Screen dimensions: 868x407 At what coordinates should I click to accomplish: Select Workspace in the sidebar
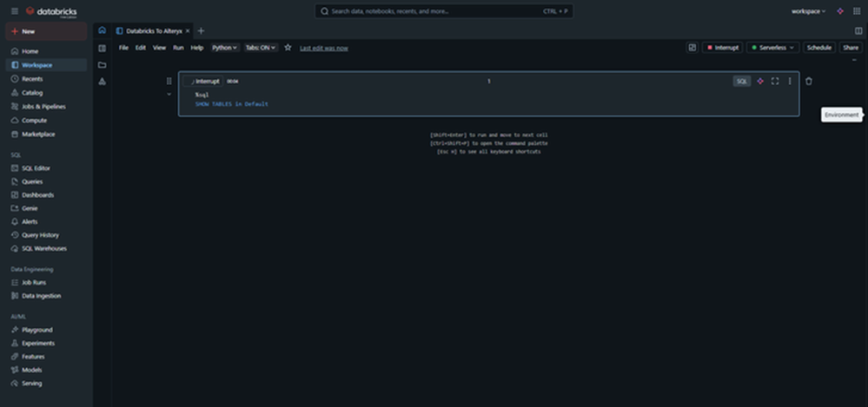[x=47, y=65]
